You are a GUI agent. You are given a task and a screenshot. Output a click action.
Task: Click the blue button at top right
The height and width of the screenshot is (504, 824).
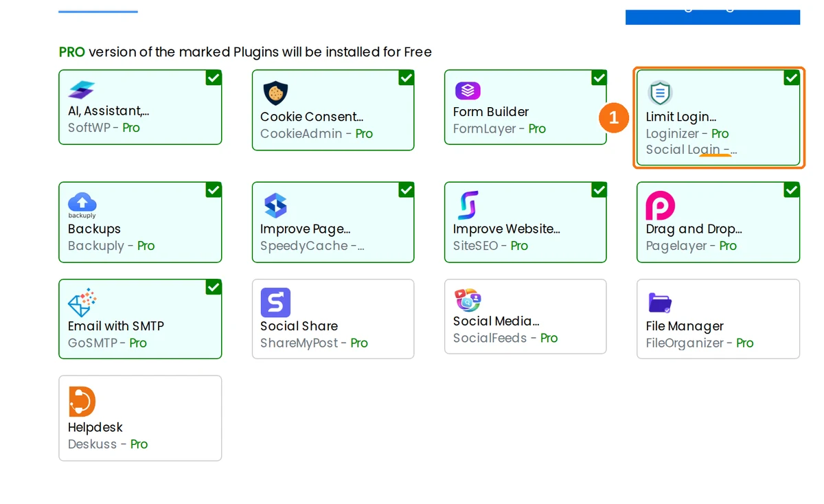coord(713,16)
